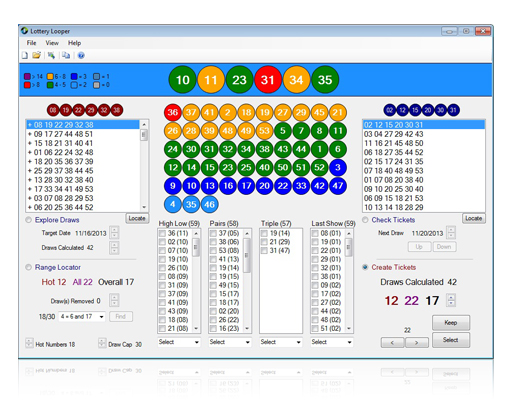Click green ball 44 in number grid

click(x=301, y=149)
